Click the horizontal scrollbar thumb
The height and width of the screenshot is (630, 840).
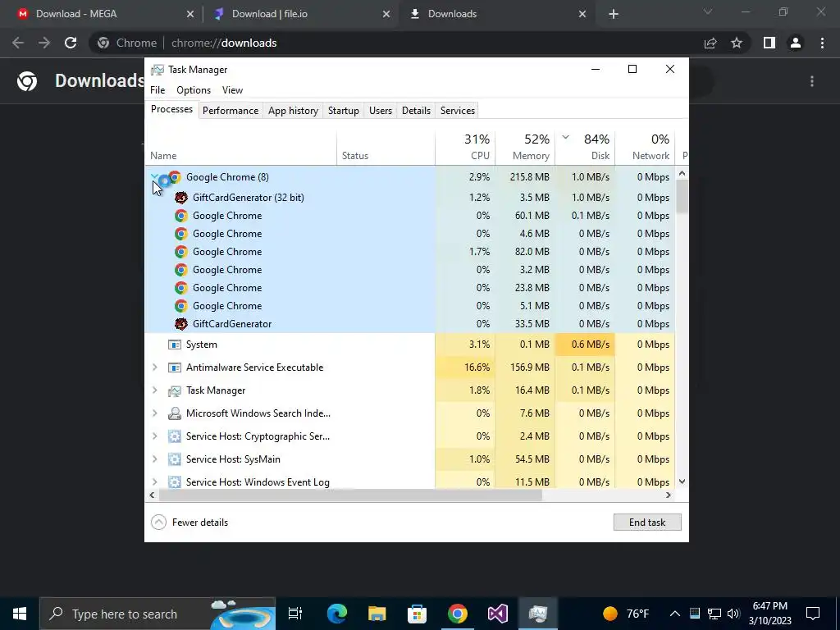click(351, 495)
